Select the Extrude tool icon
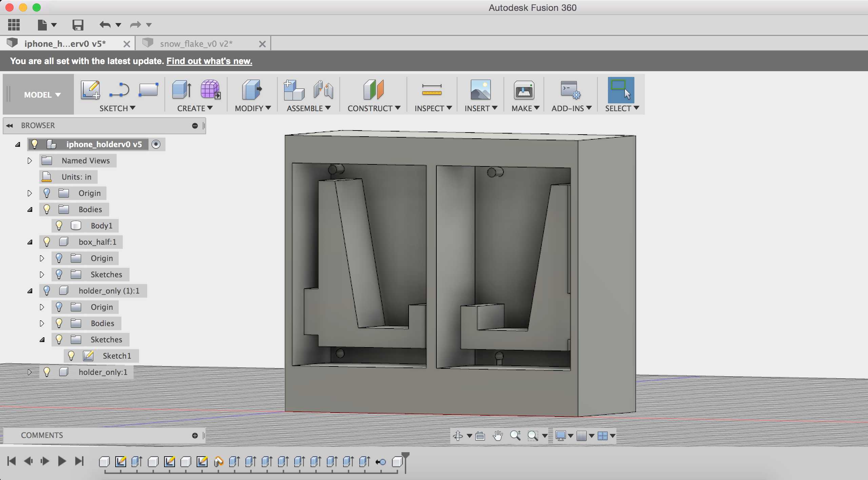Screen dimensions: 868x480 (x=182, y=90)
